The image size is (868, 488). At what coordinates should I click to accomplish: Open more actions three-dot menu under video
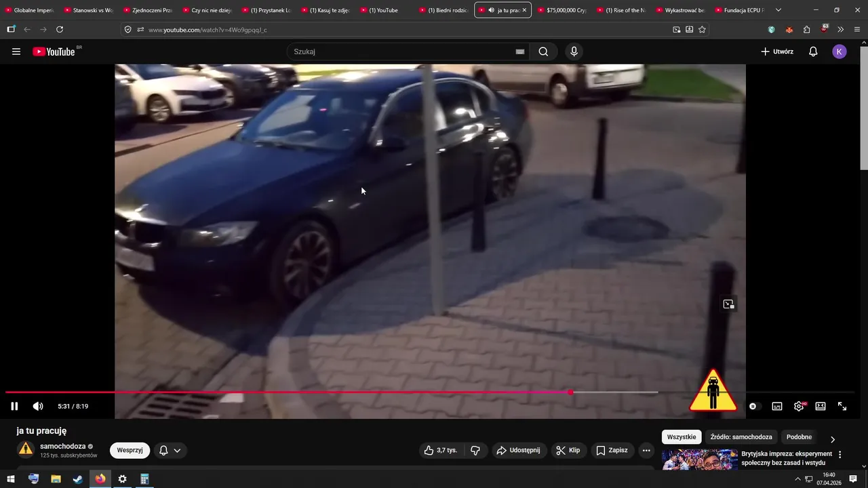[646, 450]
